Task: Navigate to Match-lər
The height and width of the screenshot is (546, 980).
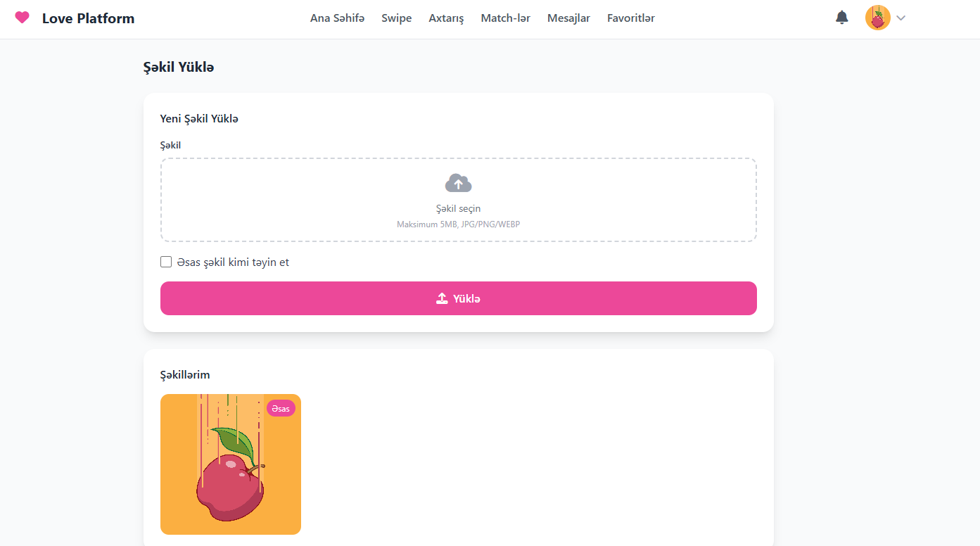Action: (x=506, y=18)
